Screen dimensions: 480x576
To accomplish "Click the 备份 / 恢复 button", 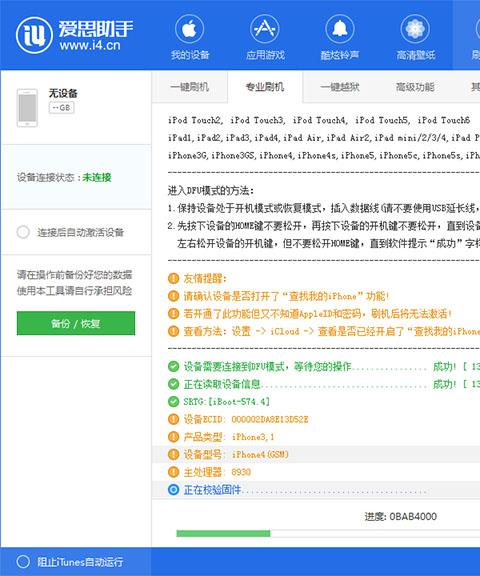I will click(x=76, y=323).
